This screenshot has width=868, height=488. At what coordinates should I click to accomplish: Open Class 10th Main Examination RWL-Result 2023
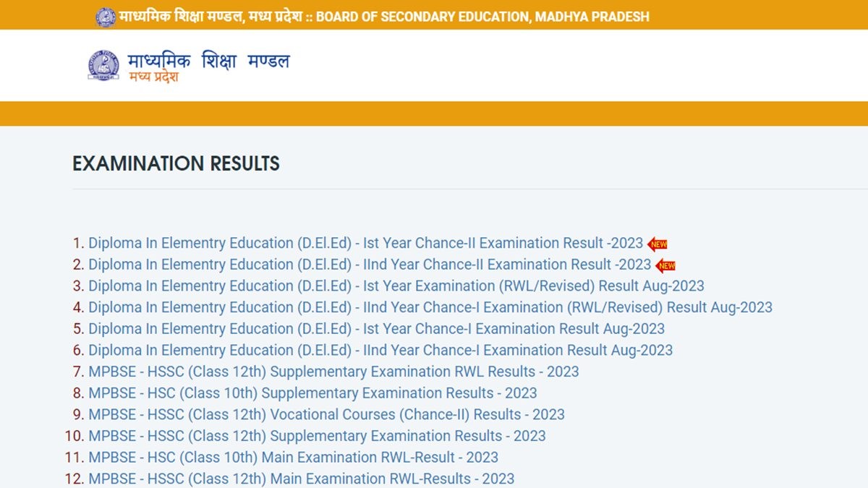pos(293,457)
